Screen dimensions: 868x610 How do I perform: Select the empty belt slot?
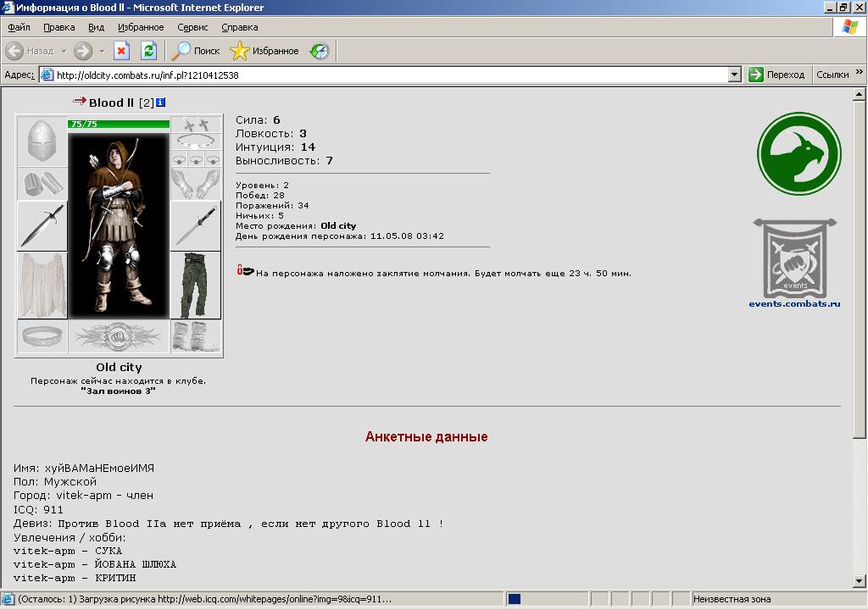click(42, 336)
